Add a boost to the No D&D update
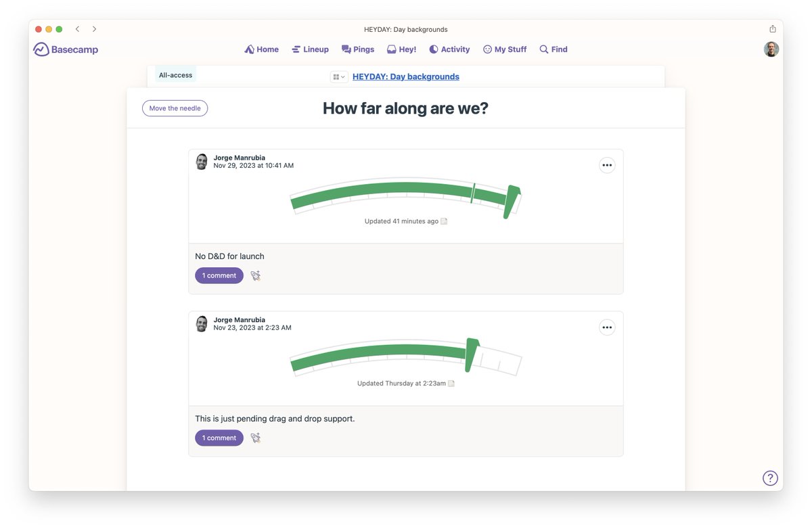The image size is (812, 529). point(256,275)
